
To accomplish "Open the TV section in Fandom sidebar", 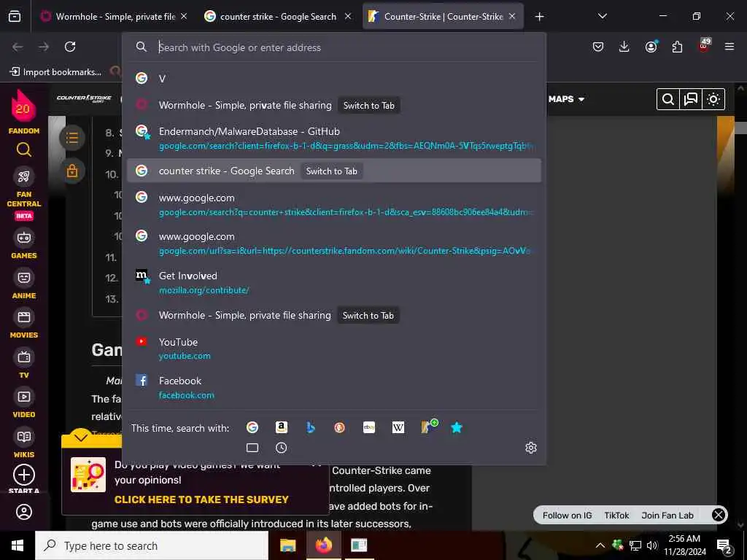I will pyautogui.click(x=24, y=365).
